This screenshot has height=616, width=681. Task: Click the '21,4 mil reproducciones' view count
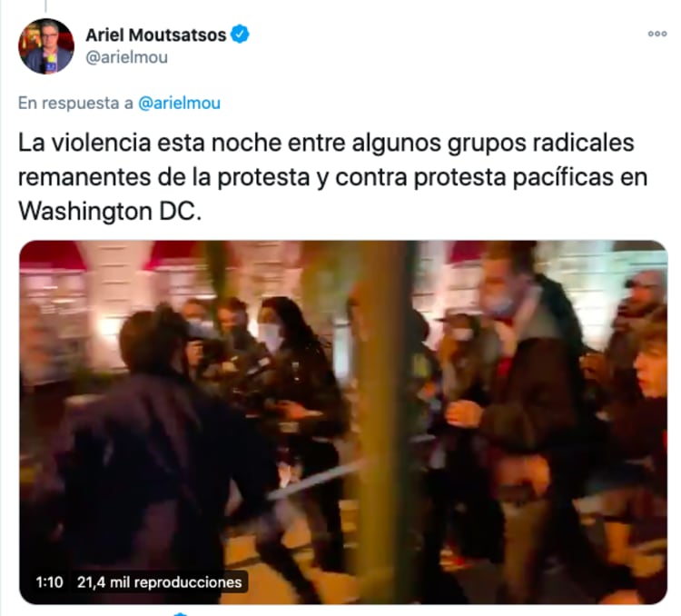[x=160, y=581]
